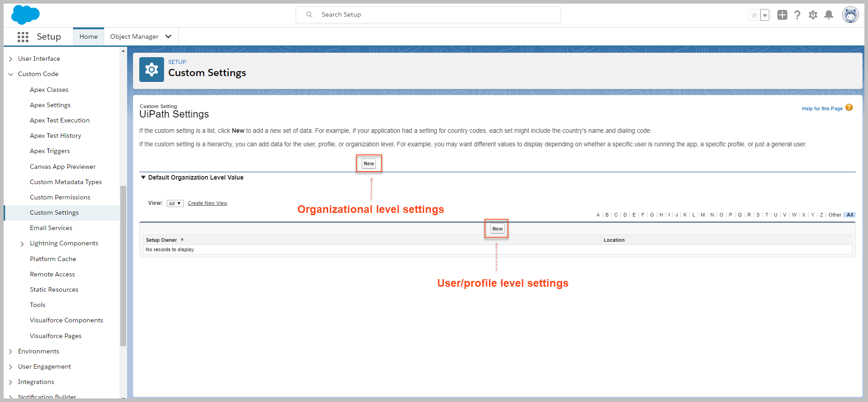
Task: Open Apex Test History in sidebar
Action: tap(55, 136)
